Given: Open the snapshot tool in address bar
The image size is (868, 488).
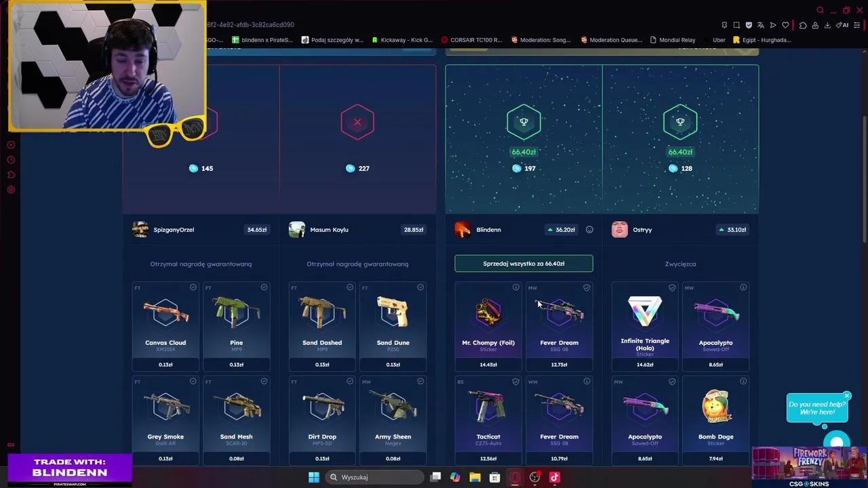Looking at the screenshot, I should pyautogui.click(x=736, y=25).
